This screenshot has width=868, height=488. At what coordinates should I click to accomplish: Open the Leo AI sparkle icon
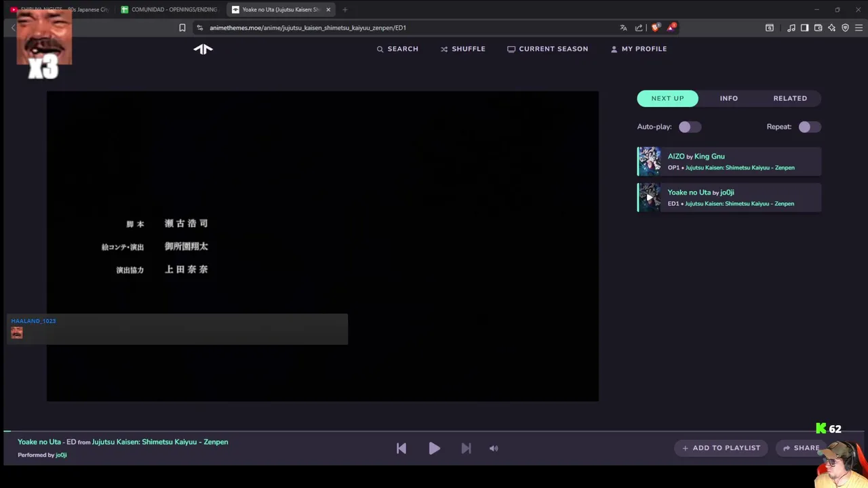click(831, 28)
